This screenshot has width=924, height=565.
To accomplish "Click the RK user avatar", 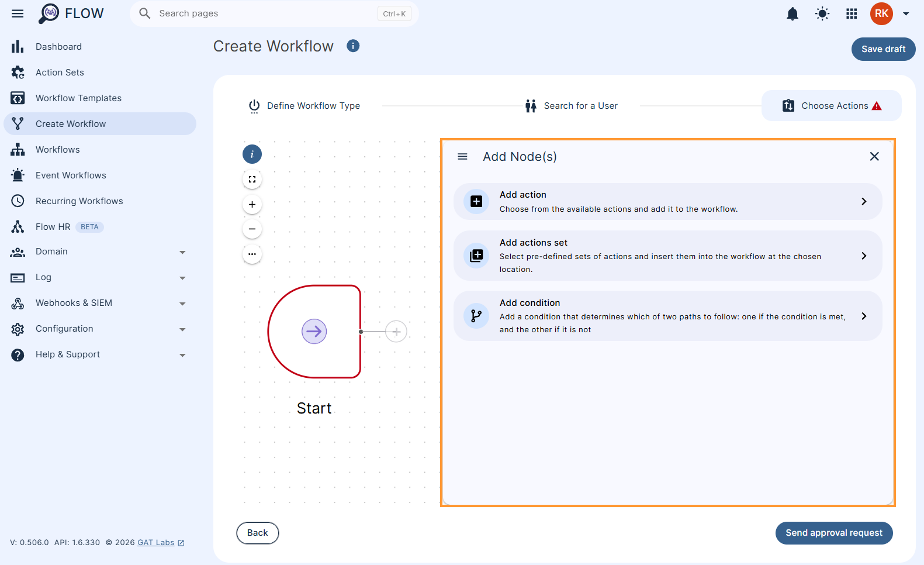I will (881, 13).
